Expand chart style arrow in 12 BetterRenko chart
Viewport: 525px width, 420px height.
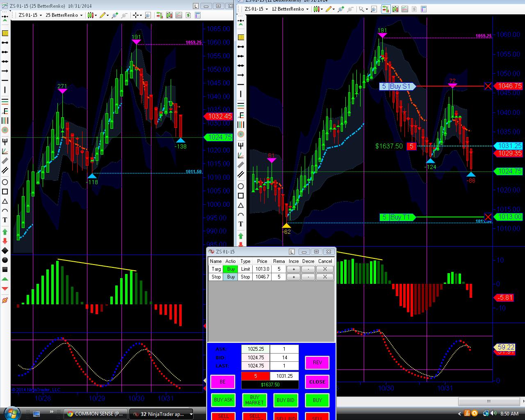(322, 9)
